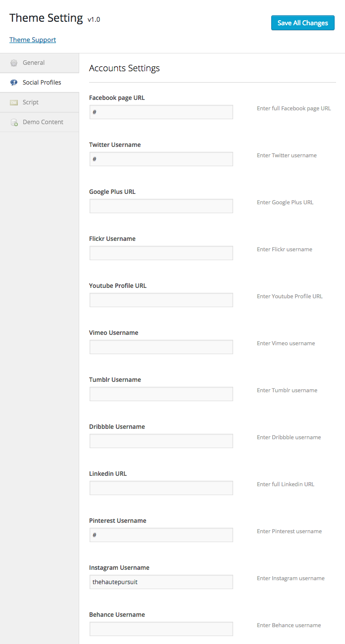Screen dimensions: 345x644
Task: Click the gear icon beside General
Action: (x=13, y=62)
